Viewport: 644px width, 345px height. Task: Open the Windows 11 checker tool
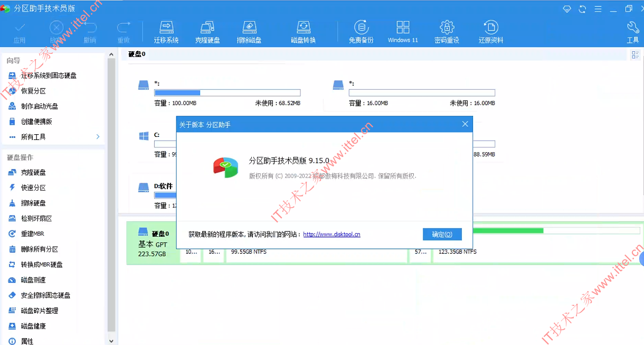pos(403,32)
